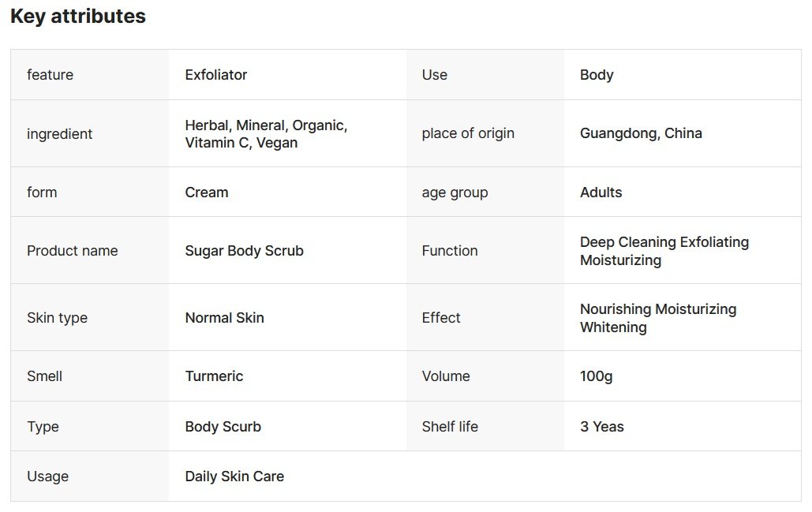812x512 pixels.
Task: Click the 100g volume value
Action: (596, 376)
